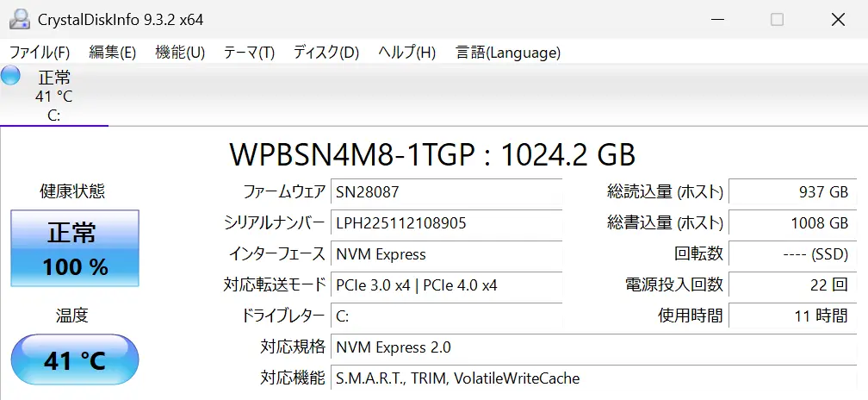Screen dimensions: 868x400
Task: Click the transfer mode field PCIe 3.0 x4
Action: 446,284
